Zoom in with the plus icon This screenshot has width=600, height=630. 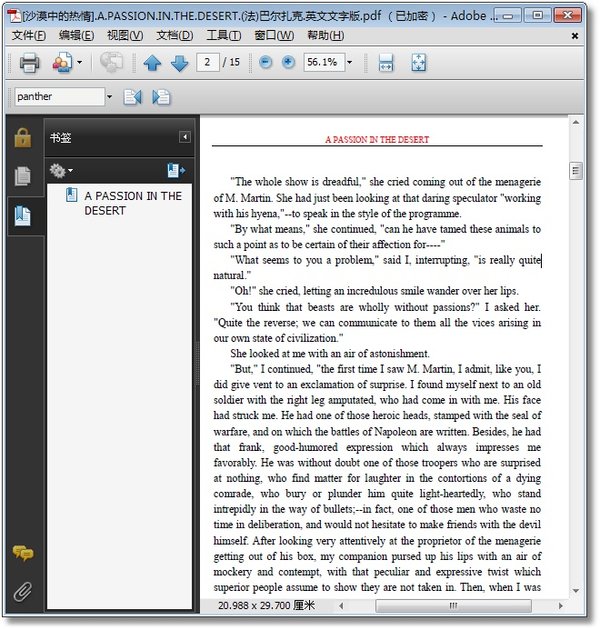tap(288, 62)
